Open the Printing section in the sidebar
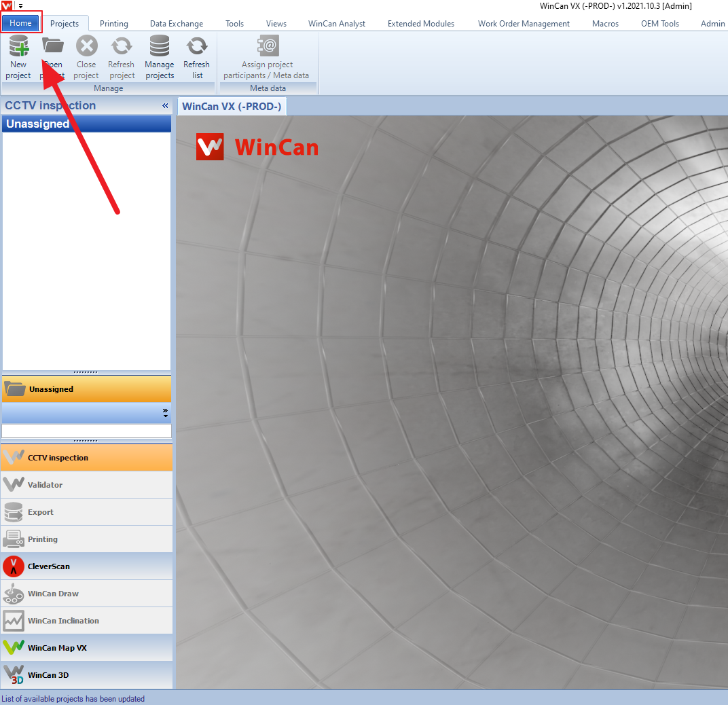Viewport: 728px width, 705px height. pyautogui.click(x=87, y=539)
